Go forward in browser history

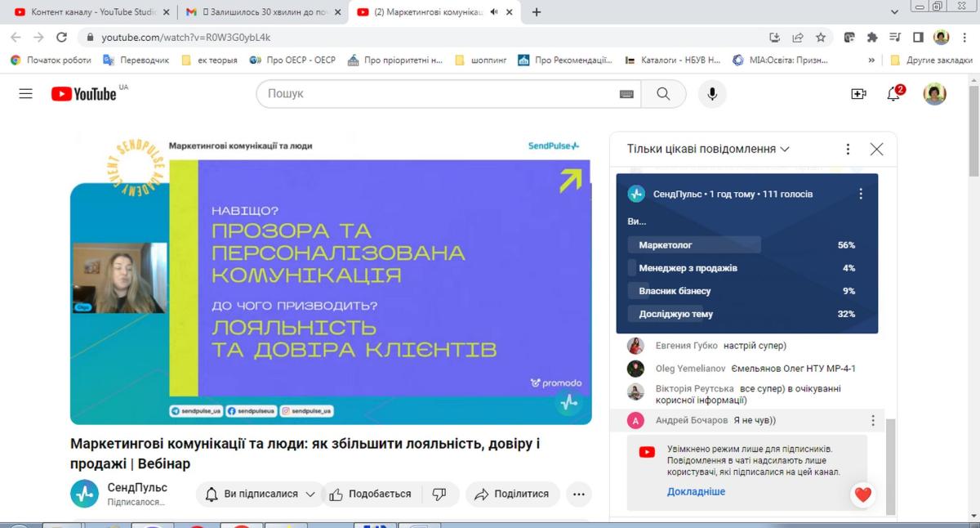point(38,37)
